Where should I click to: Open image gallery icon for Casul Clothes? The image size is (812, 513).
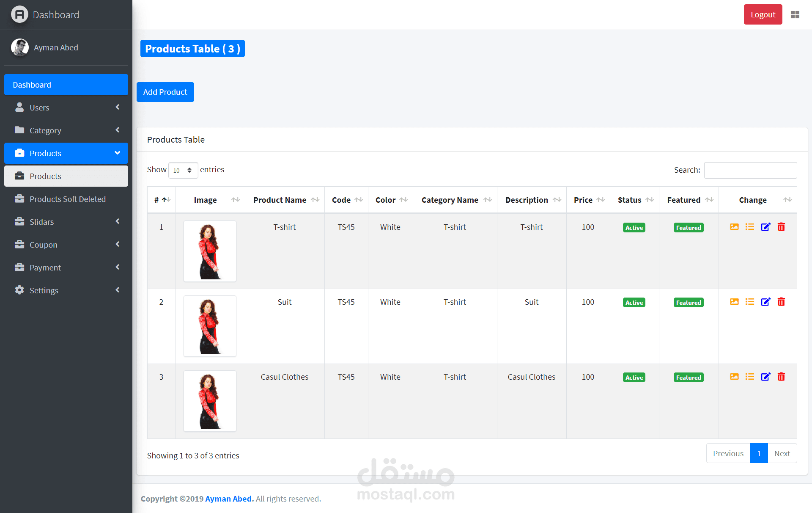(734, 377)
